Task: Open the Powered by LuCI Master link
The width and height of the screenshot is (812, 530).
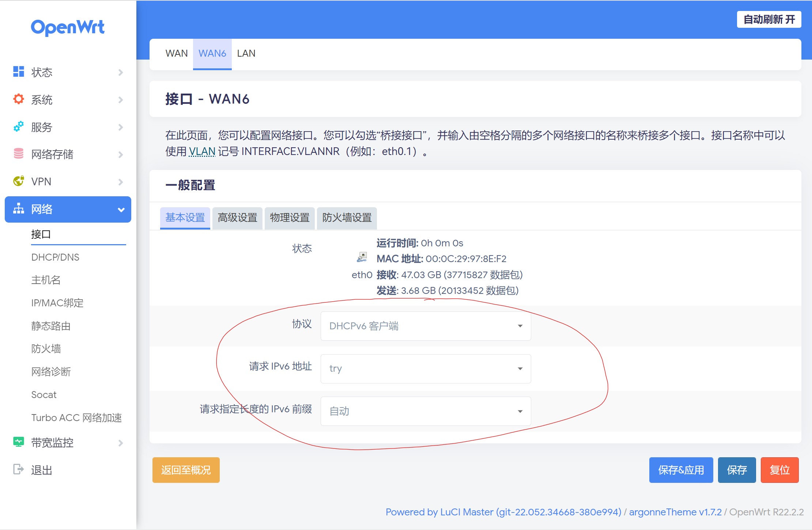Action: click(x=503, y=512)
